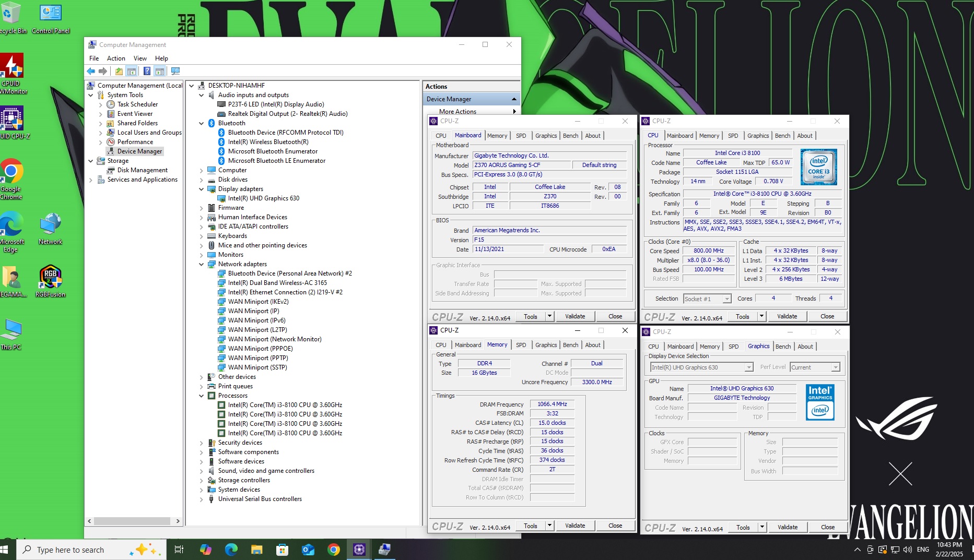
Task: Click the Intel Graphics logo in CPU-Z
Action: 820,402
